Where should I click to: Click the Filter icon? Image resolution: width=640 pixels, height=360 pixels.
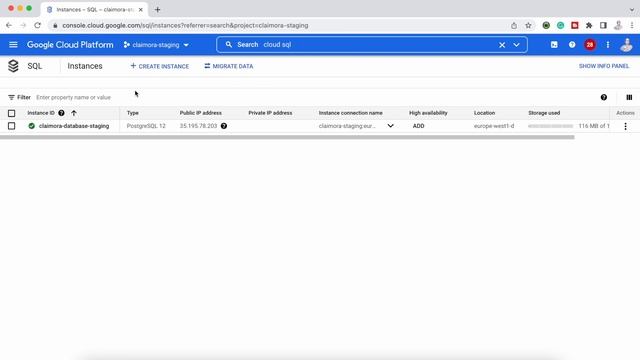tap(11, 98)
